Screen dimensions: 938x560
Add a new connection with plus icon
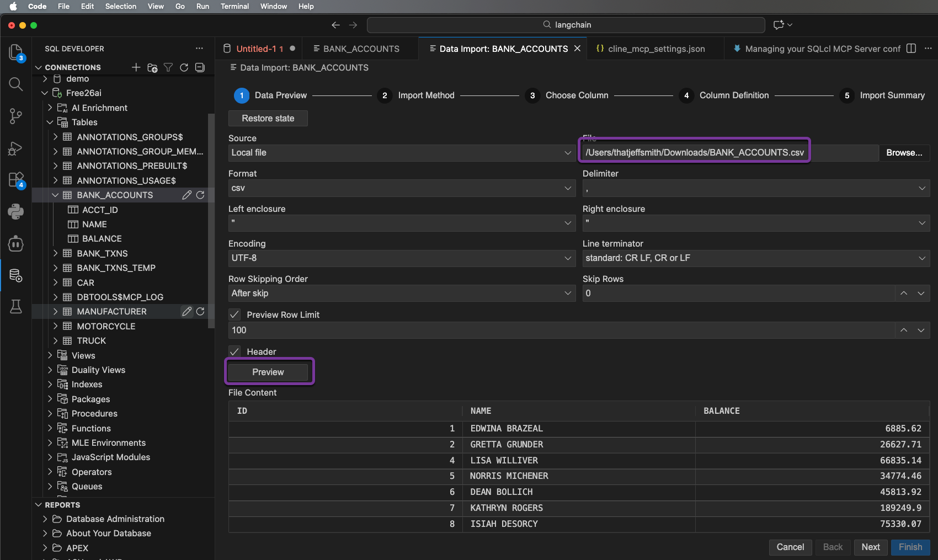(x=136, y=67)
